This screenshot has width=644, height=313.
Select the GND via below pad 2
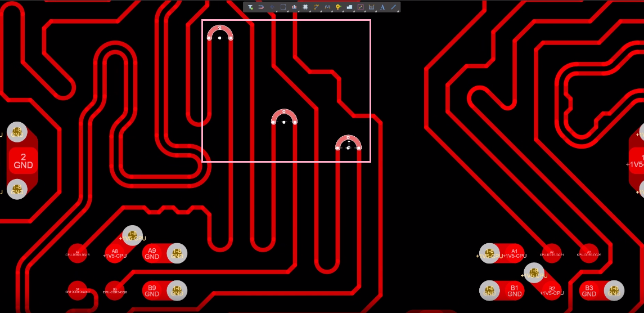[x=17, y=189]
